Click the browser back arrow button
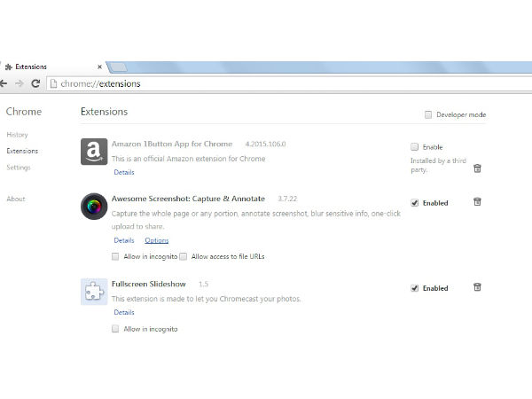Screen dimensions: 532x399 (5, 83)
